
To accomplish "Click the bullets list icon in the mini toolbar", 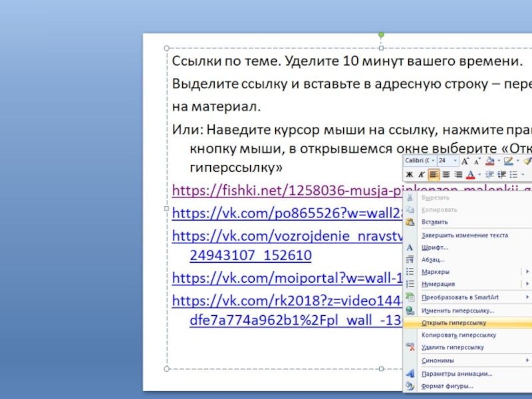I will pyautogui.click(x=513, y=174).
